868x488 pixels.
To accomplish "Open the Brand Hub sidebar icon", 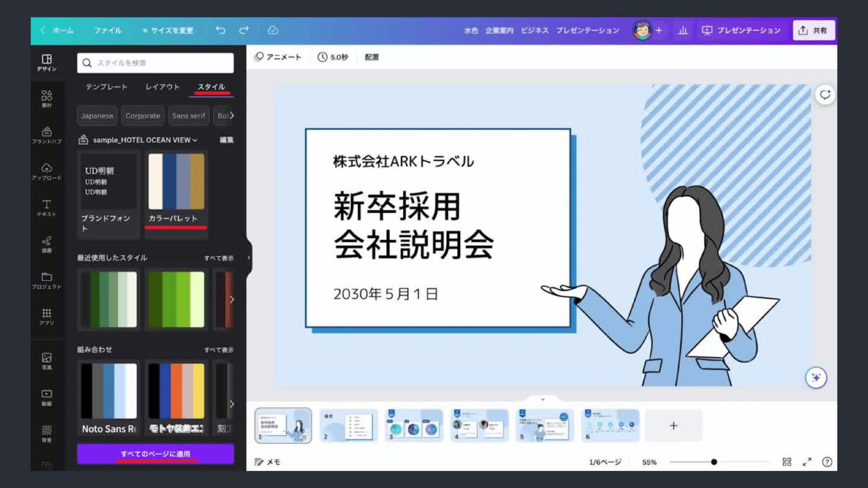I will tap(46, 135).
